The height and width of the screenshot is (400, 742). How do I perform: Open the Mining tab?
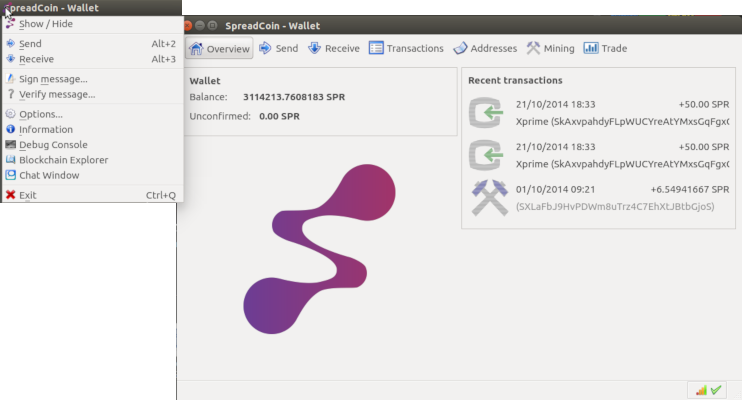tap(550, 48)
